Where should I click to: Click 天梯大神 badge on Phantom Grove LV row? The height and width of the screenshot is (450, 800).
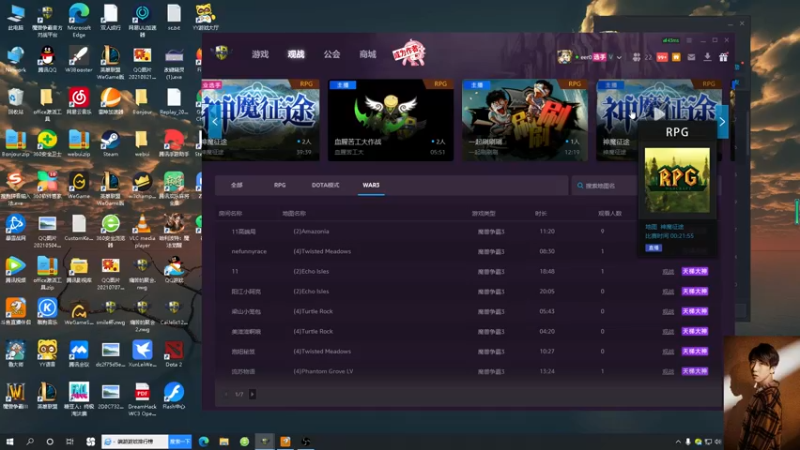695,371
